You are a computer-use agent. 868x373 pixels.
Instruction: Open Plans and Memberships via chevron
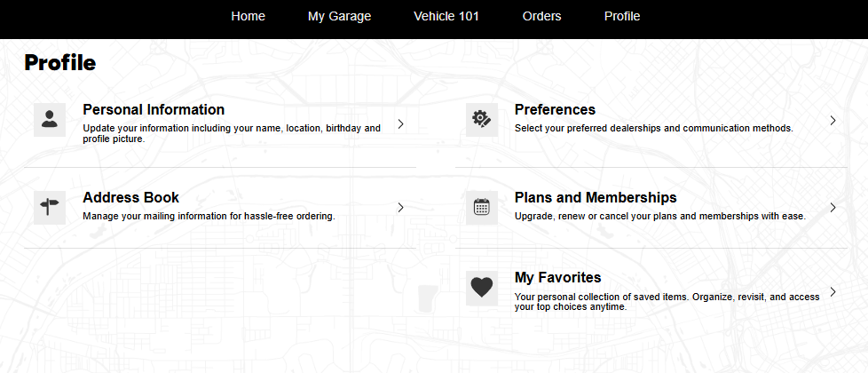(833, 208)
